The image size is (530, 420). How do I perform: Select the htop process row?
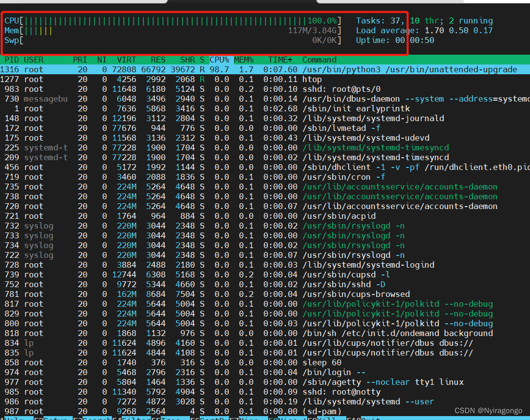pyautogui.click(x=265, y=80)
